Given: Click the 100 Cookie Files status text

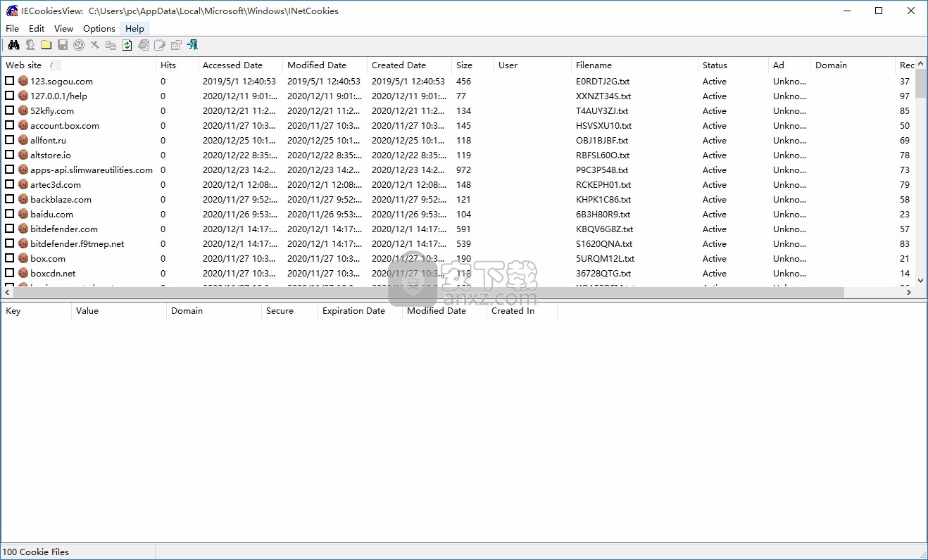Looking at the screenshot, I should (37, 552).
